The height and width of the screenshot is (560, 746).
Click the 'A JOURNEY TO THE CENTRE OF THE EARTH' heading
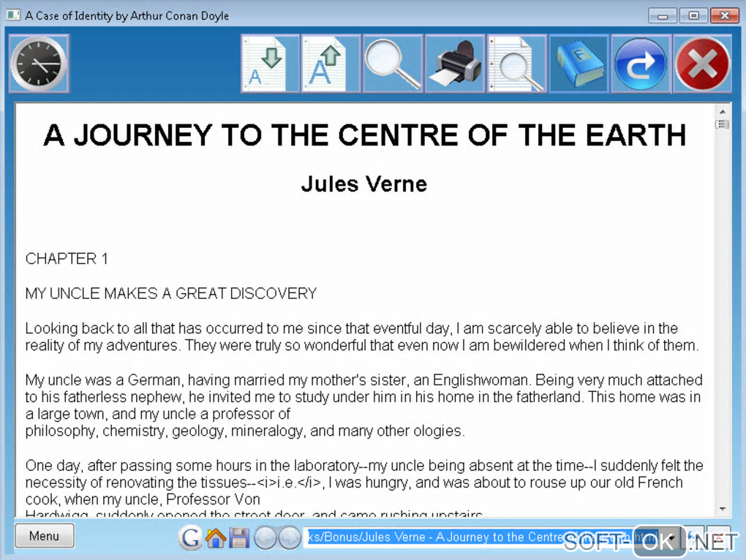[x=364, y=135]
